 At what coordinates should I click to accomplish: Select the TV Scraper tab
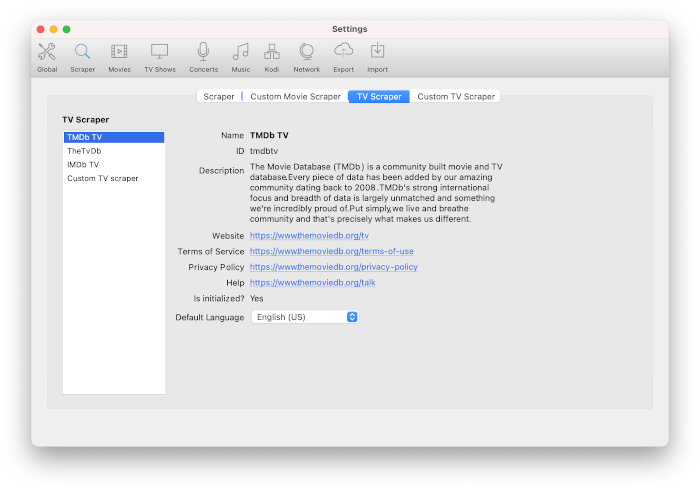pyautogui.click(x=379, y=96)
